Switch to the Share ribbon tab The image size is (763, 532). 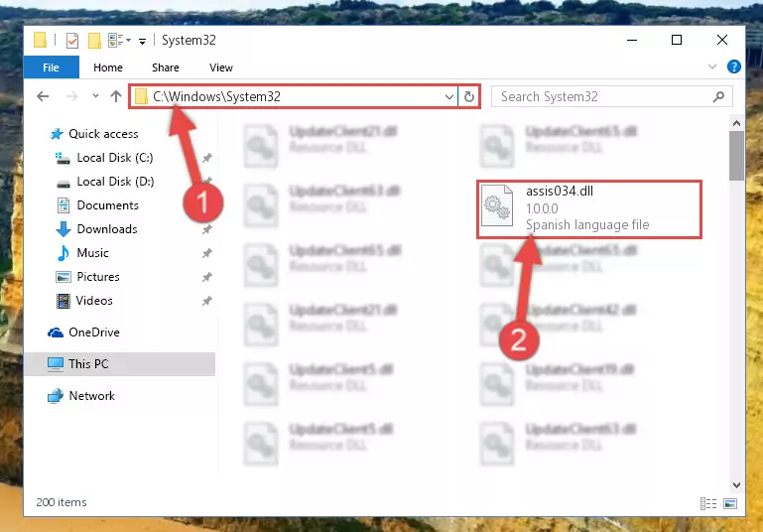pyautogui.click(x=166, y=67)
